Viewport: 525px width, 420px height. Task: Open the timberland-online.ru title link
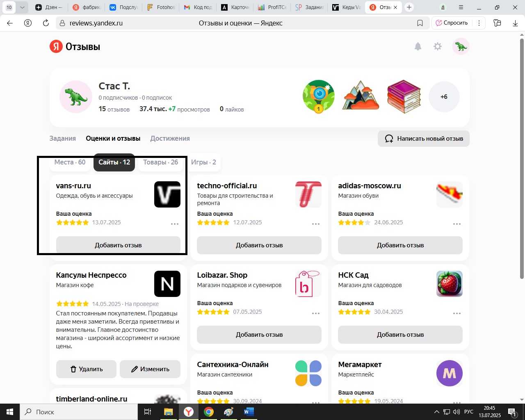91,399
